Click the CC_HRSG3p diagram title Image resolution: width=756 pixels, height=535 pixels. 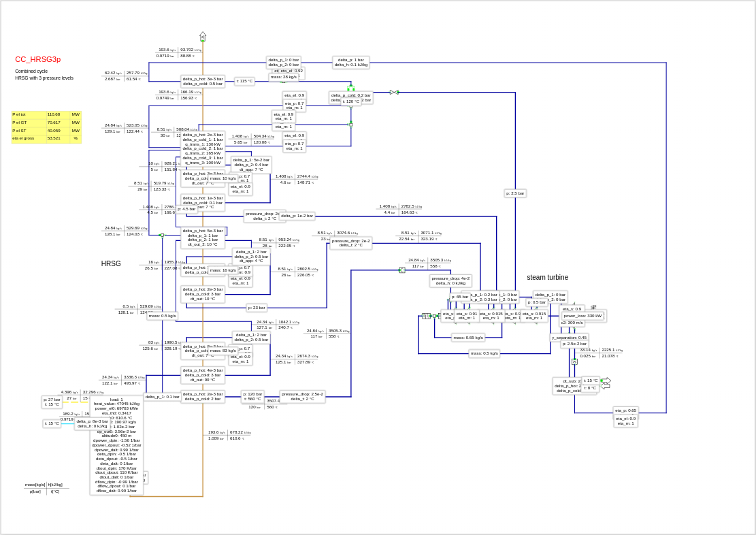[x=38, y=59]
